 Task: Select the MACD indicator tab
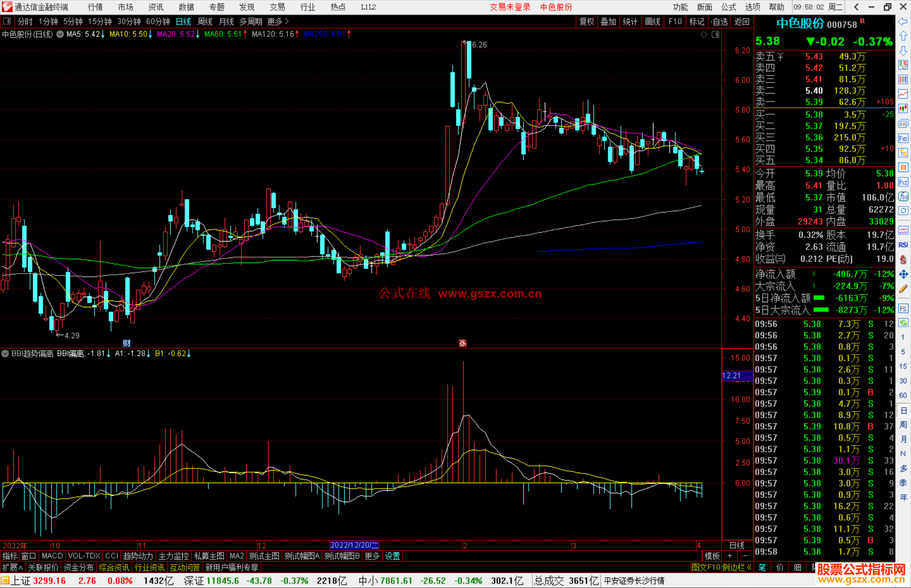[52, 556]
